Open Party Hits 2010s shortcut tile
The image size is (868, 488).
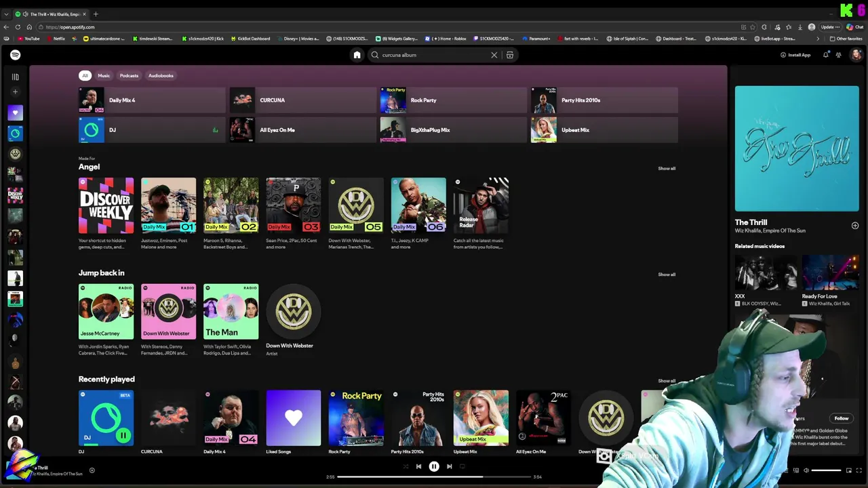pos(604,100)
